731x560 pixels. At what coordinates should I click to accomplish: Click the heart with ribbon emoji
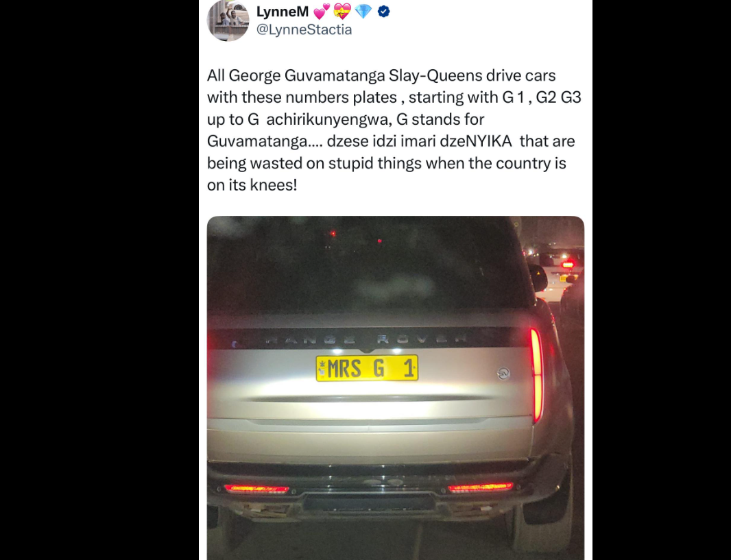tap(342, 11)
